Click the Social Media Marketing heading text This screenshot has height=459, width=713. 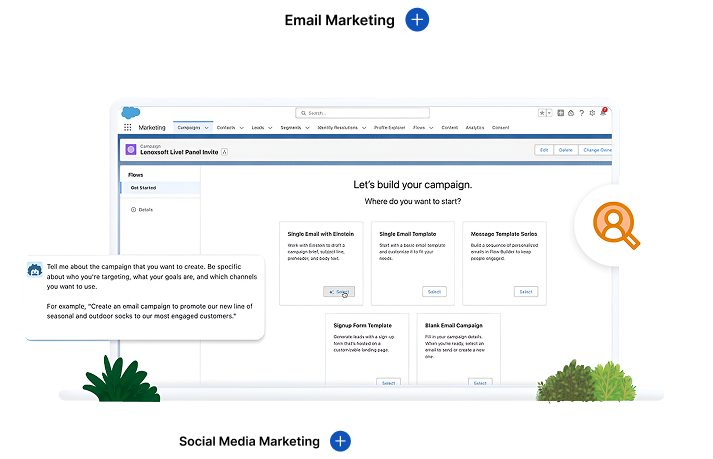249,441
